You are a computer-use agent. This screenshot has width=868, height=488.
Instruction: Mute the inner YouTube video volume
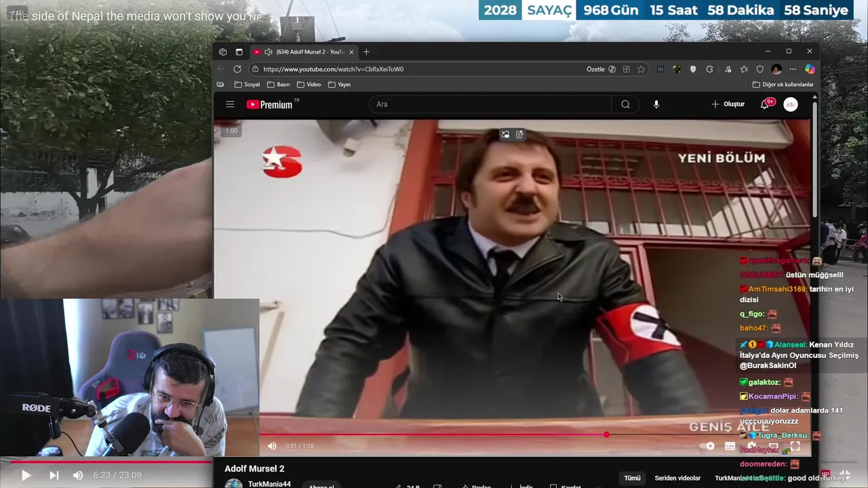coord(272,446)
